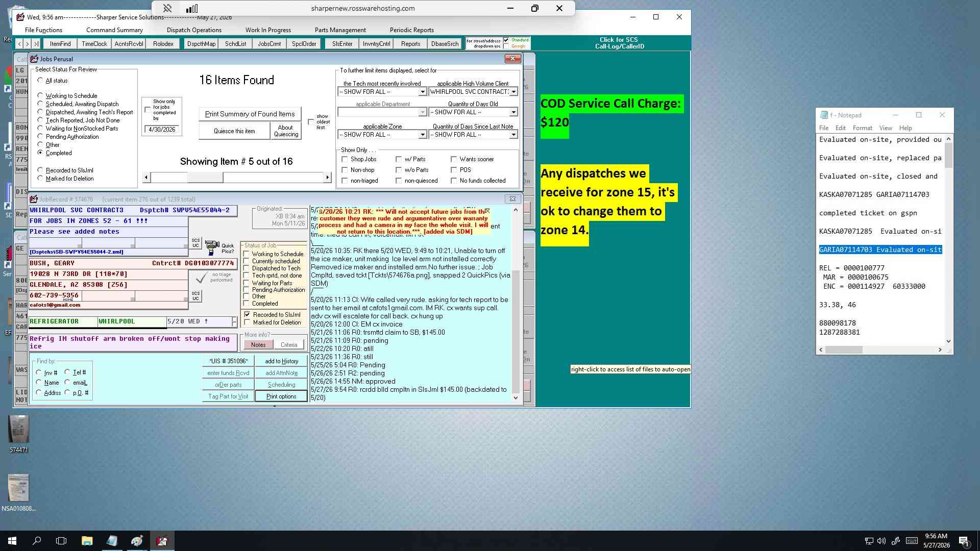Image resolution: width=980 pixels, height=551 pixels.
Task: Open the 574471 desktop file thumbnail
Action: tap(19, 429)
